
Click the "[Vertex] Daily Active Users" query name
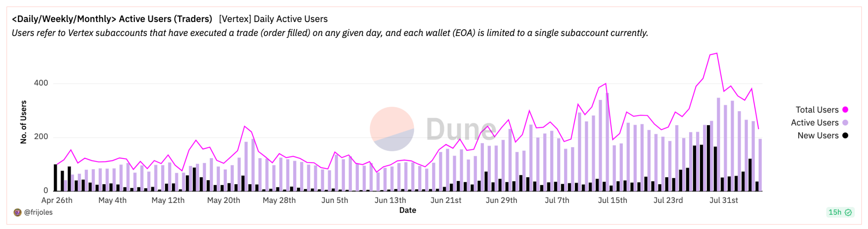pos(273,19)
